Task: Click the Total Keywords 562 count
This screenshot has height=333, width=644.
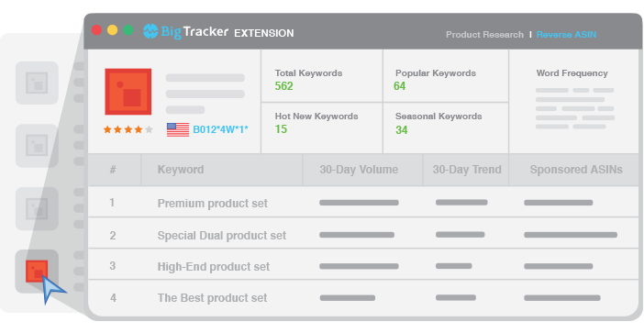Action: [283, 86]
